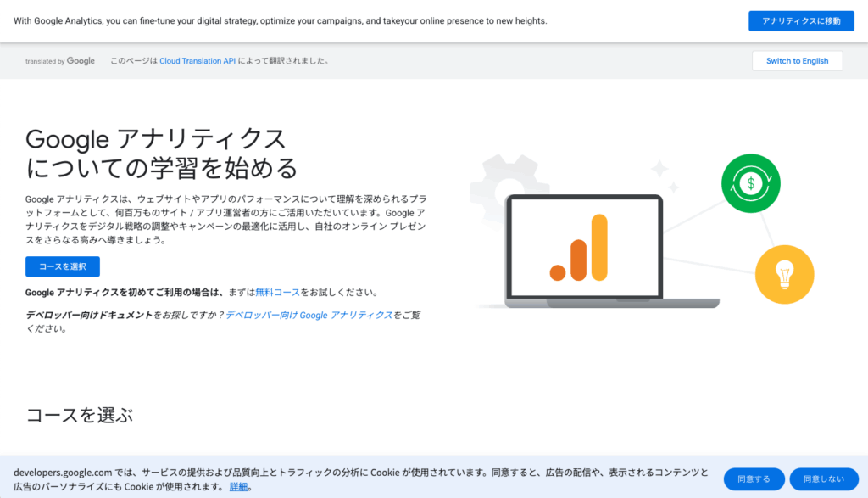Accept cookies with 同意する button
The height and width of the screenshot is (498, 868).
754,479
